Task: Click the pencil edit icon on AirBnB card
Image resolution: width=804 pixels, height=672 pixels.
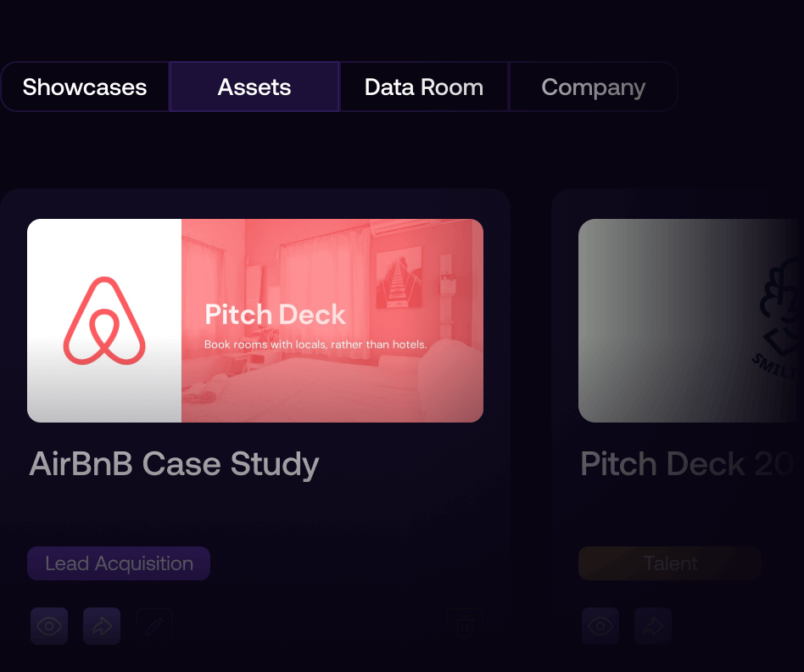Action: pos(154,626)
